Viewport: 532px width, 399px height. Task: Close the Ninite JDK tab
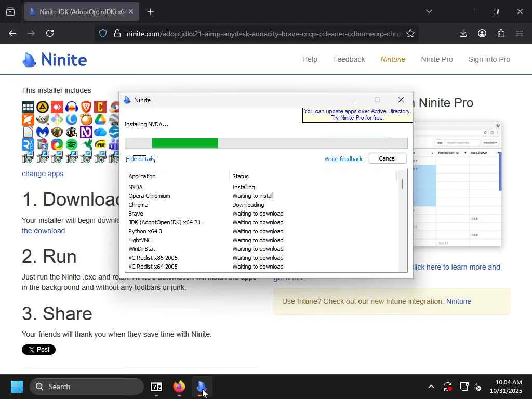(131, 11)
